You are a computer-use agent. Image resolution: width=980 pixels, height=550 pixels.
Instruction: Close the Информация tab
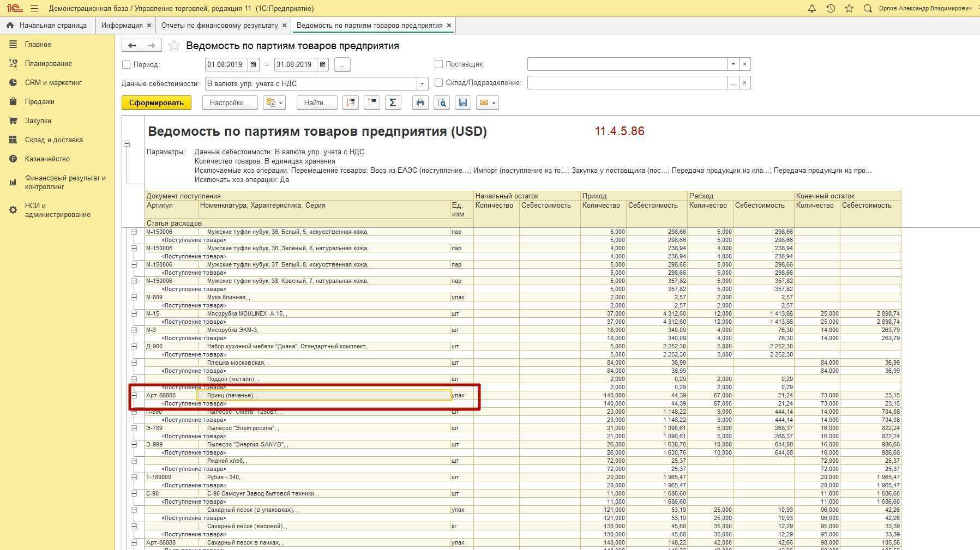(149, 26)
